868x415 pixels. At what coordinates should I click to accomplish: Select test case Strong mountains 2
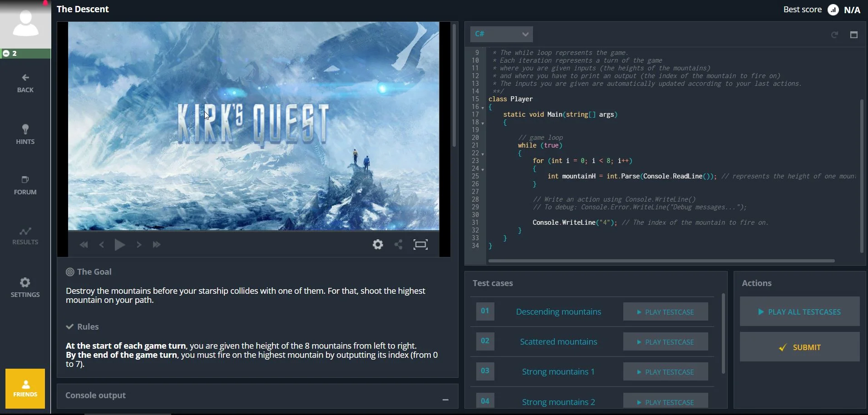pyautogui.click(x=558, y=402)
